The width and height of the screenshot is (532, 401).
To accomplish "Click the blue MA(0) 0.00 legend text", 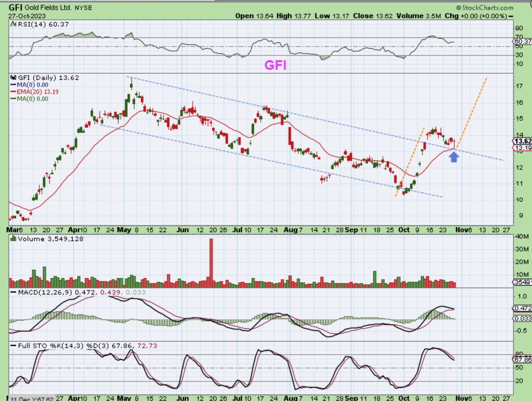I will point(33,85).
